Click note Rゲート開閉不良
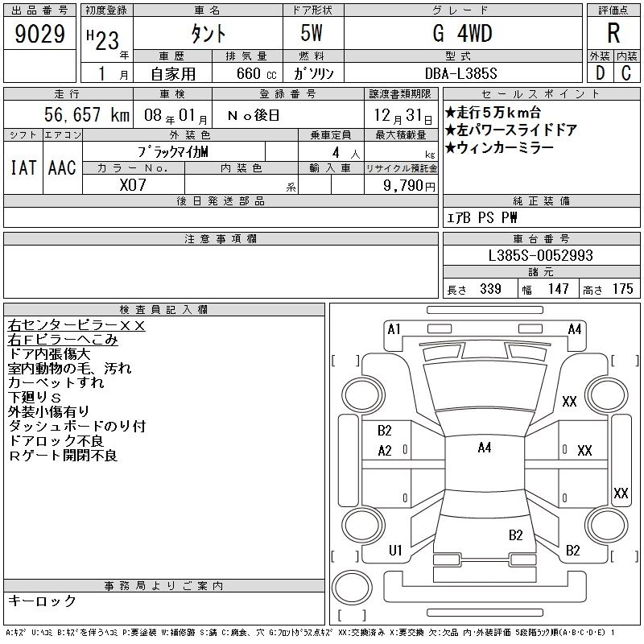Screen dimensions: 644x644 [63, 455]
